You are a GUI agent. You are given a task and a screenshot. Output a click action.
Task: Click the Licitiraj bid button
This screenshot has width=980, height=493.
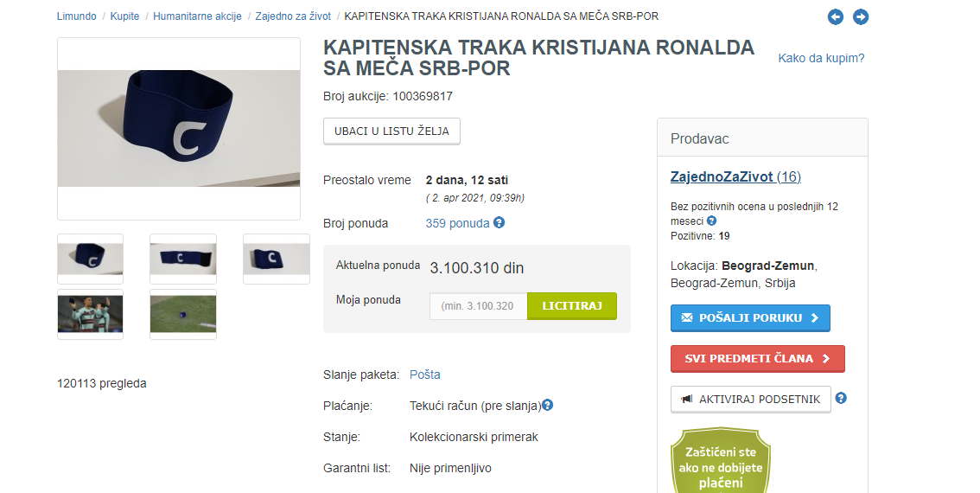(x=572, y=306)
